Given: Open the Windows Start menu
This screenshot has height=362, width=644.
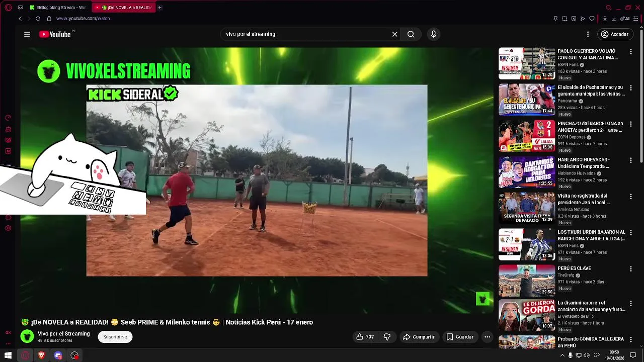Looking at the screenshot, I should pyautogui.click(x=8, y=355).
